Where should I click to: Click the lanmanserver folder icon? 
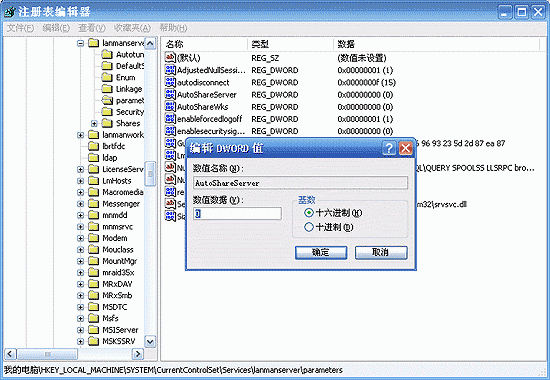(x=94, y=43)
